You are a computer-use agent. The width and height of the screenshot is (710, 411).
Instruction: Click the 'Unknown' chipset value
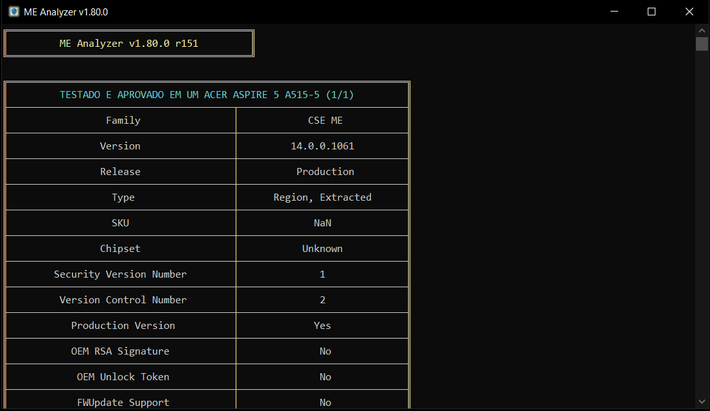pyautogui.click(x=322, y=249)
